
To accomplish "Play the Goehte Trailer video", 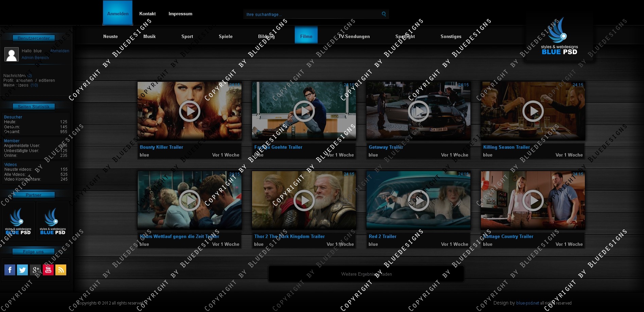I will pos(304,111).
